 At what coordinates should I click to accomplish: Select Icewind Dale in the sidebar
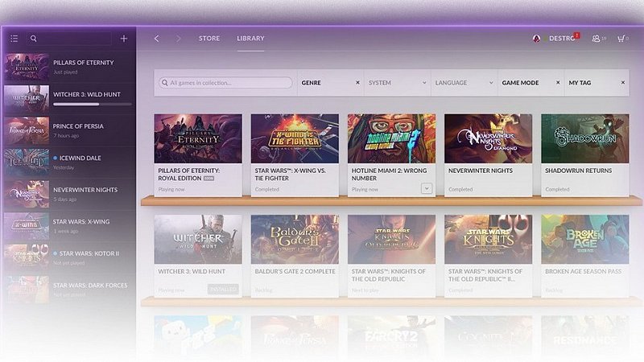[x=69, y=162]
